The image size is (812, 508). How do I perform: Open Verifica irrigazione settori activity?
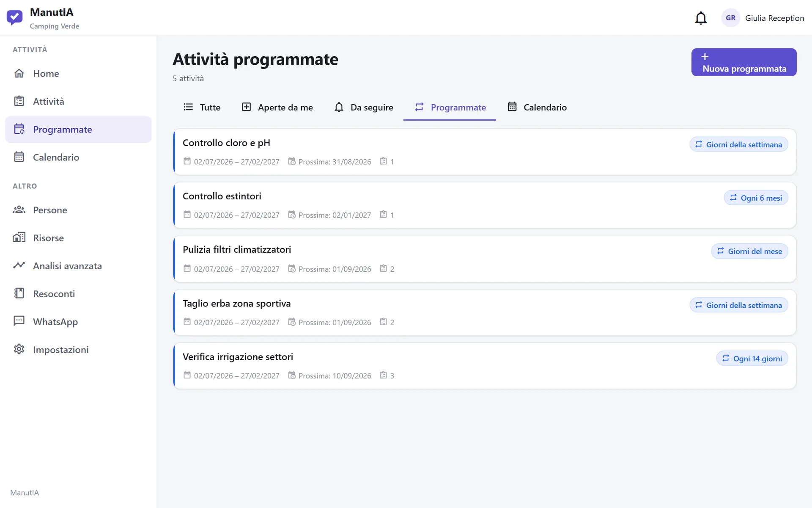[485, 366]
